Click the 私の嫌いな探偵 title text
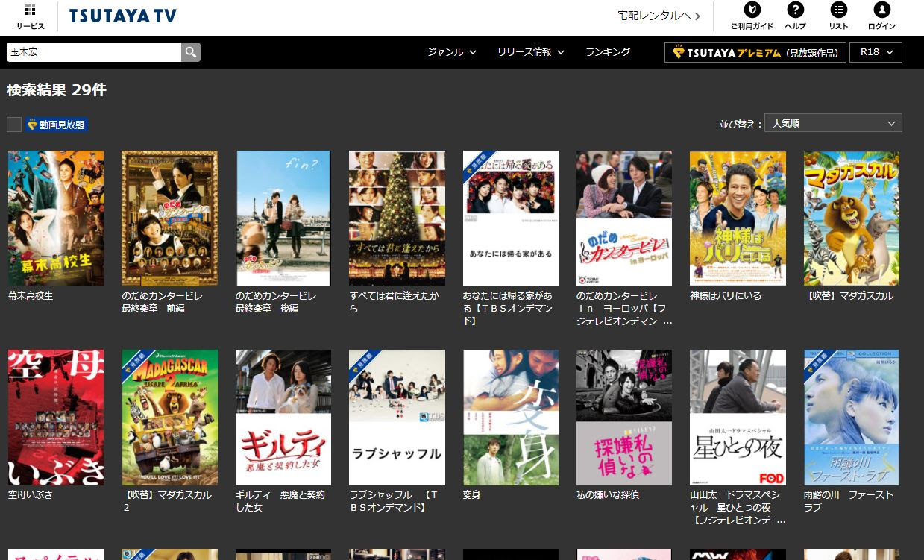 click(607, 495)
